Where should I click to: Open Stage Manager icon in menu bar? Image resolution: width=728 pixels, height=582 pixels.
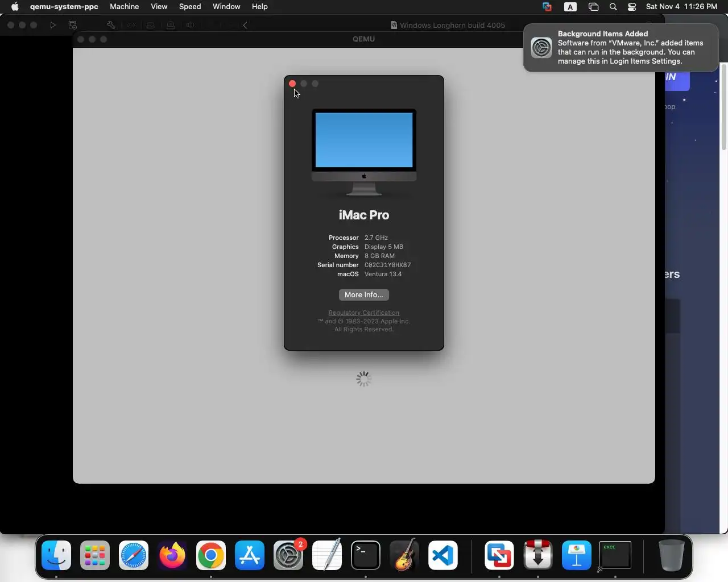click(593, 7)
